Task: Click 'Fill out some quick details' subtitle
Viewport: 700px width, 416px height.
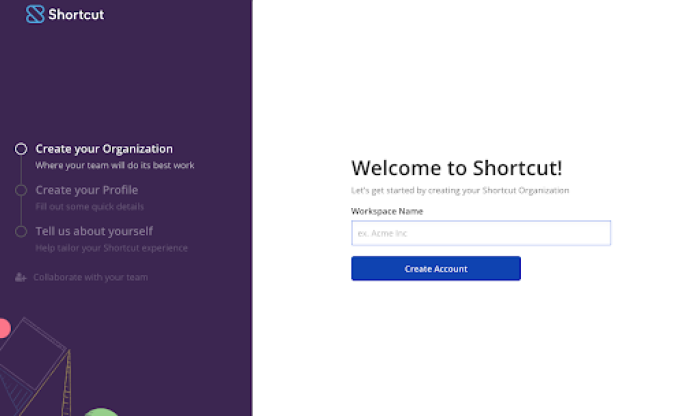Action: [90, 207]
